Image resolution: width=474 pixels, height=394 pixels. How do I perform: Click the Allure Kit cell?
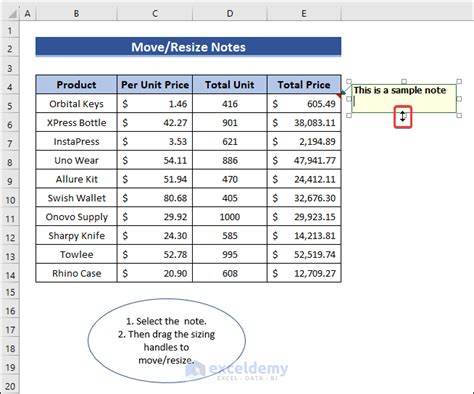coord(76,179)
